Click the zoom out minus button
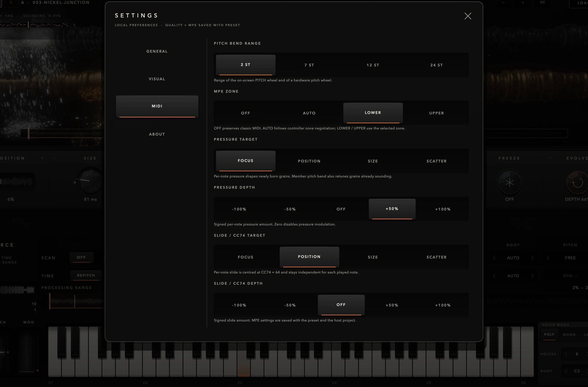588x387 pixels. click(503, 2)
